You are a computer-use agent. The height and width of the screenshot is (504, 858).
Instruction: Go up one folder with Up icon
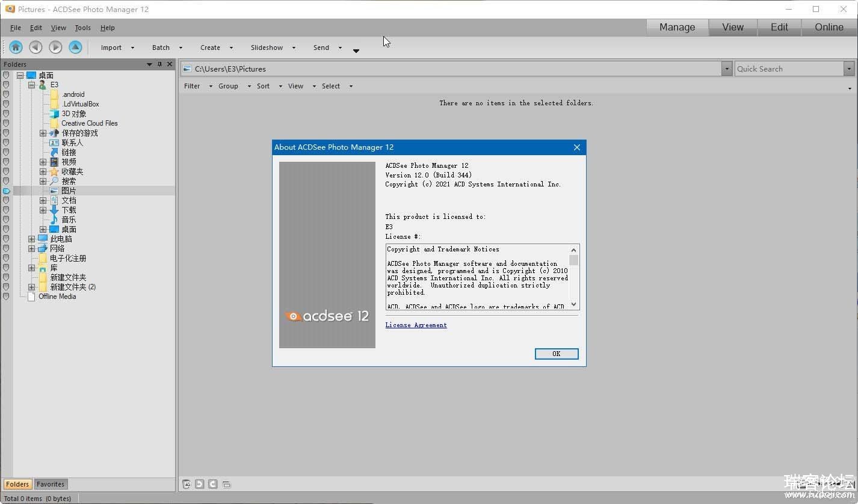75,47
